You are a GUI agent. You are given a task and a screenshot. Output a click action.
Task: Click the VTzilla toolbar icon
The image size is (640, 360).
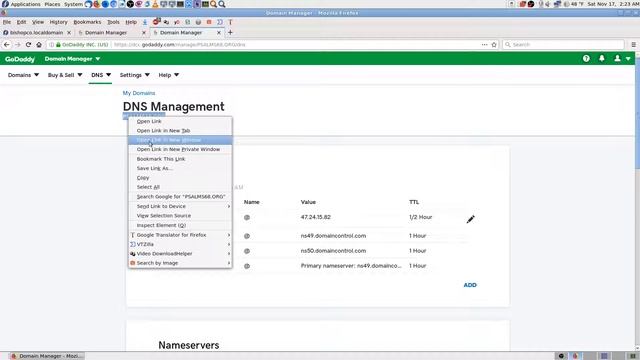(x=220, y=22)
